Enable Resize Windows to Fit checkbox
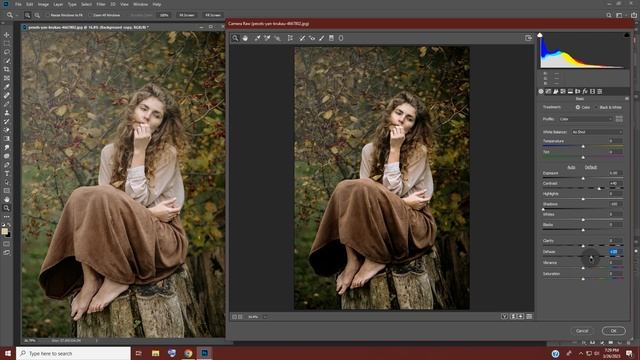The image size is (640, 360). 47,15
